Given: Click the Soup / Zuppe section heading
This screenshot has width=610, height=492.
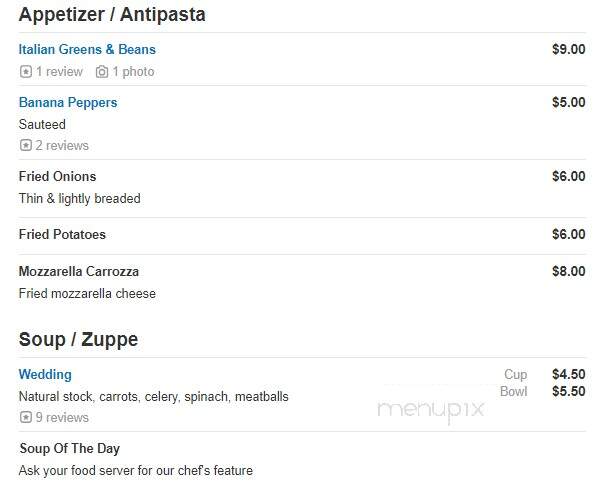Looking at the screenshot, I should tap(78, 339).
